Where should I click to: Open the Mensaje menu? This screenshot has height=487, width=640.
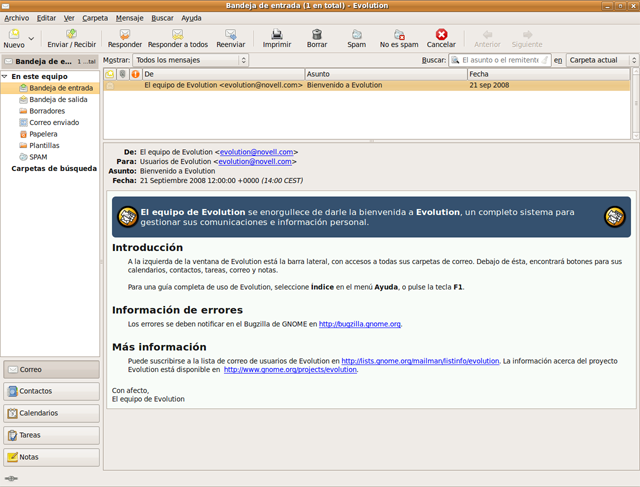coord(129,18)
